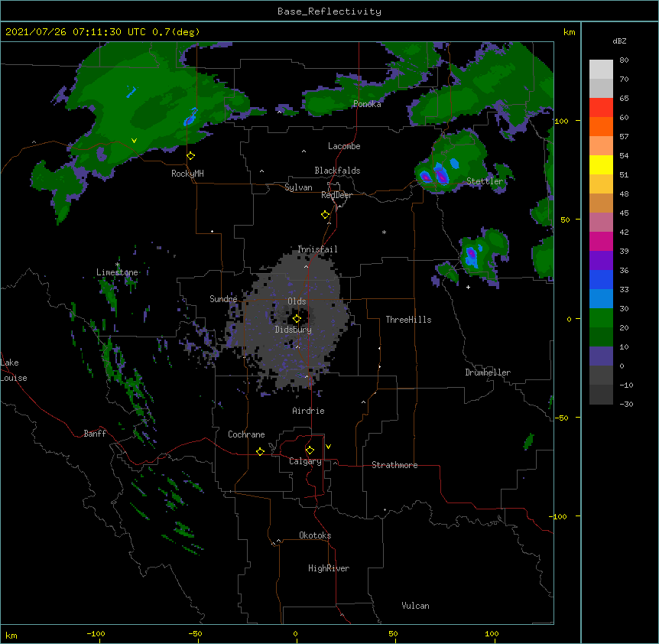Pick the purple legend swatch below 39
This screenshot has height=644, width=659.
click(x=601, y=261)
